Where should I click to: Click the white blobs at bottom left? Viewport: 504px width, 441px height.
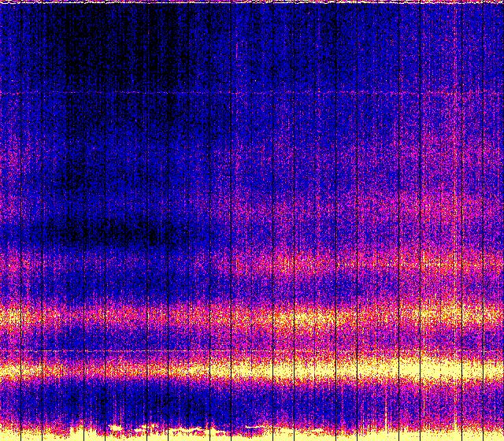click(118, 429)
